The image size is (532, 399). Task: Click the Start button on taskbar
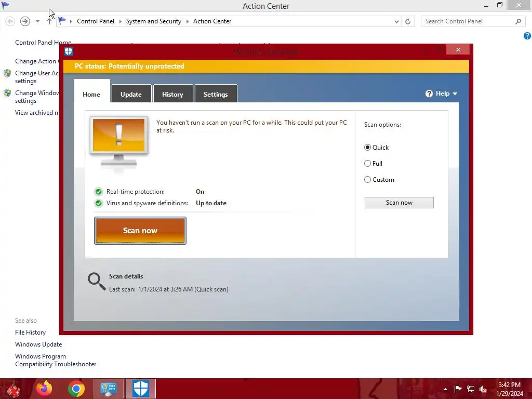click(14, 389)
